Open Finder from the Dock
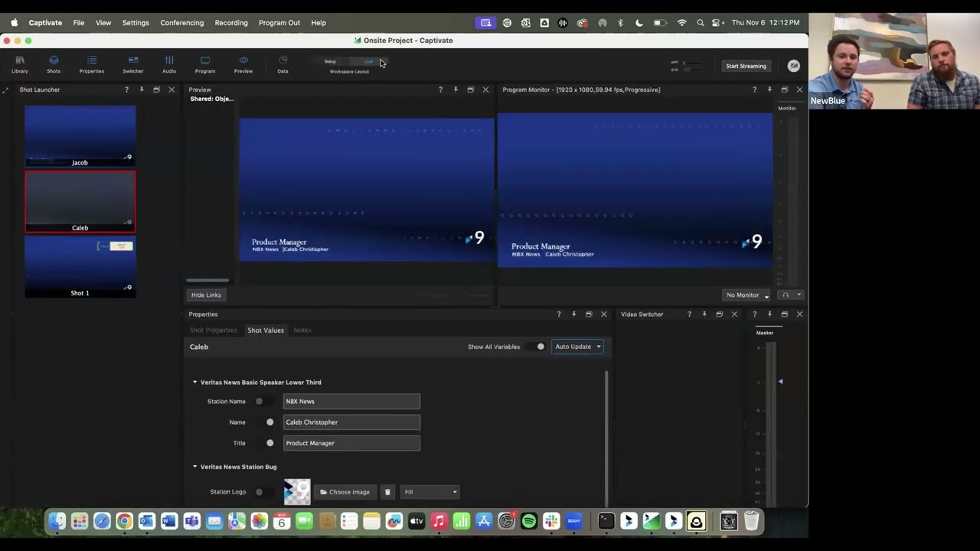This screenshot has height=551, width=980. 57,522
